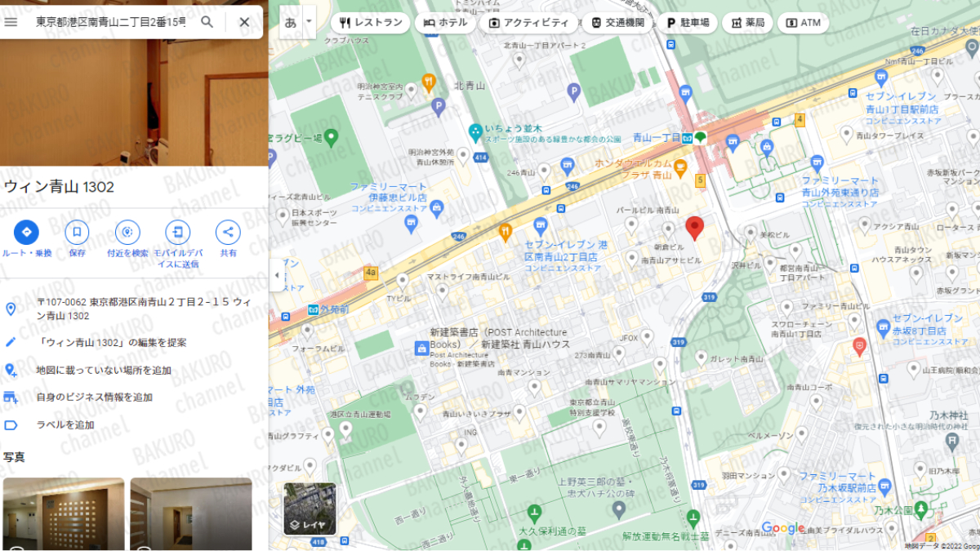Click the Google logo on the map
This screenshot has height=551, width=980.
coord(783,528)
